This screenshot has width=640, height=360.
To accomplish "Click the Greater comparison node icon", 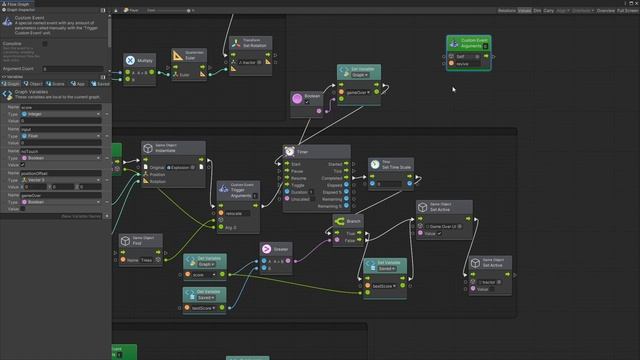I will pos(266,249).
